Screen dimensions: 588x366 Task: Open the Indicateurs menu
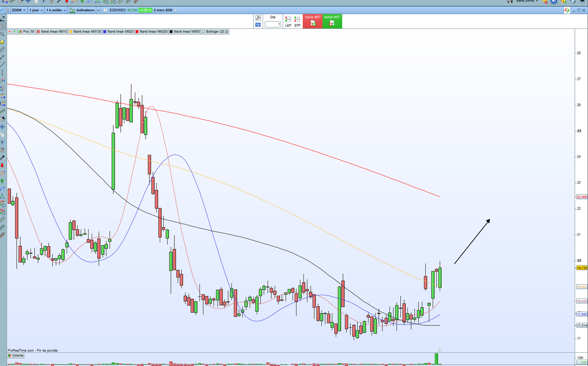pos(82,10)
